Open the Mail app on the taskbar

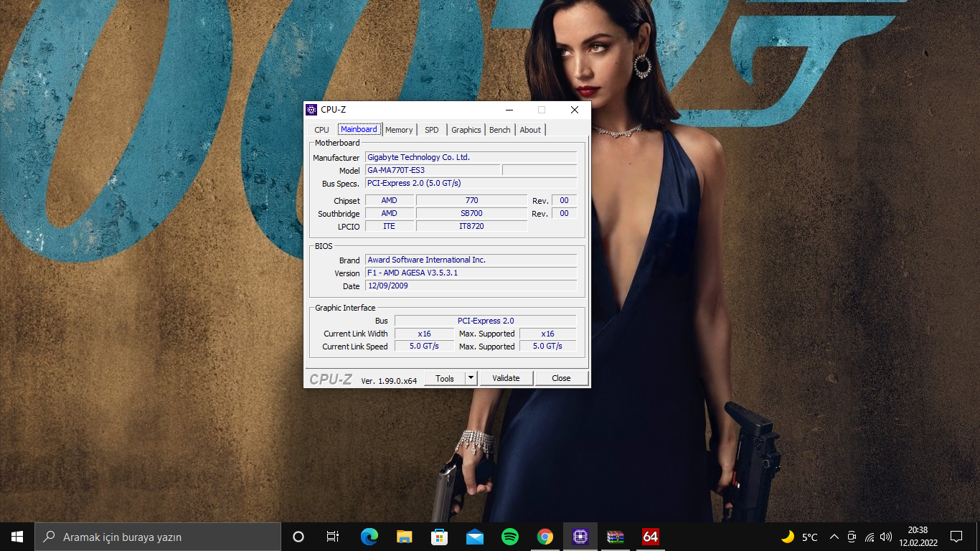[475, 537]
